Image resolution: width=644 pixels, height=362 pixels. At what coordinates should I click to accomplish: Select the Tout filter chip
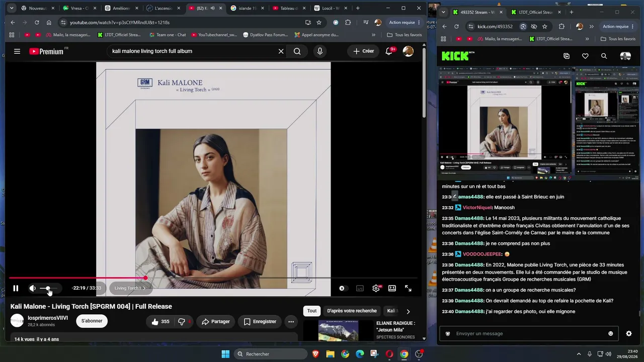click(x=312, y=311)
